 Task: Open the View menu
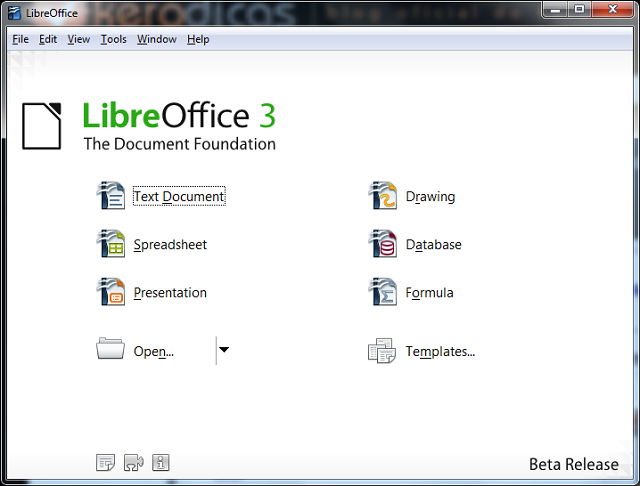(x=78, y=39)
